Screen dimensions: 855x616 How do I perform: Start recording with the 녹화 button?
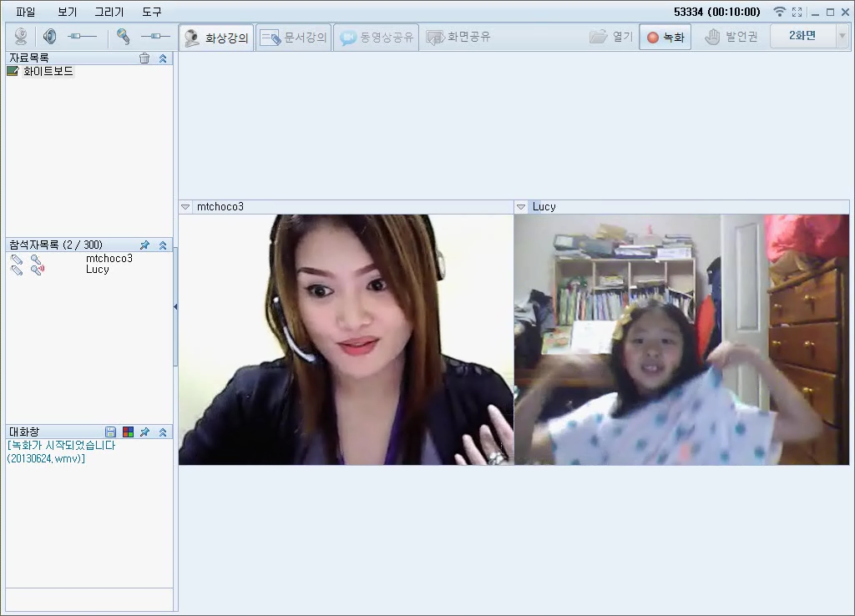(665, 37)
